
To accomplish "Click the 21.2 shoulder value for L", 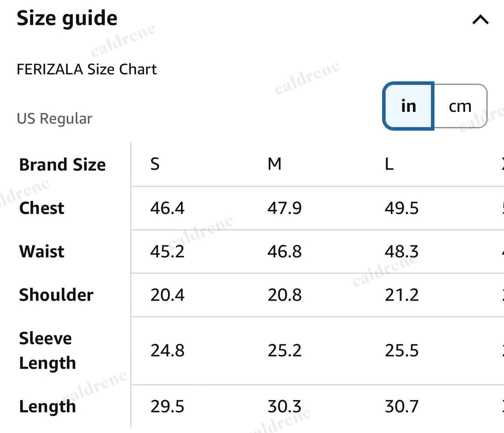I will [402, 295].
